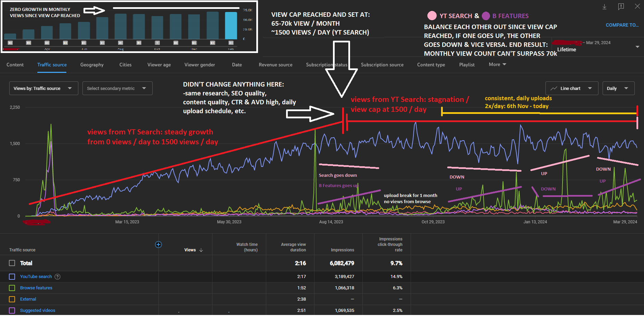Screen dimensions: 644x316
Task: Switch to the Geography tab
Action: pyautogui.click(x=92, y=65)
